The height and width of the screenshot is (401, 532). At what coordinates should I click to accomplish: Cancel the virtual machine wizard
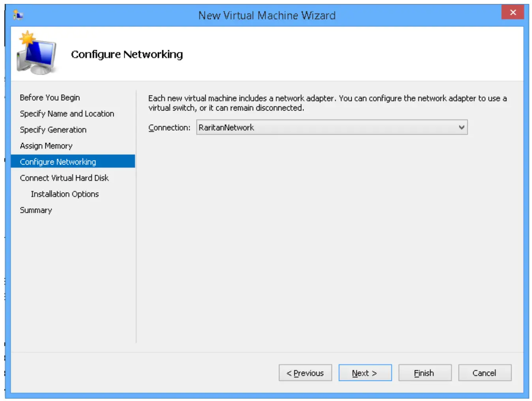tap(485, 373)
